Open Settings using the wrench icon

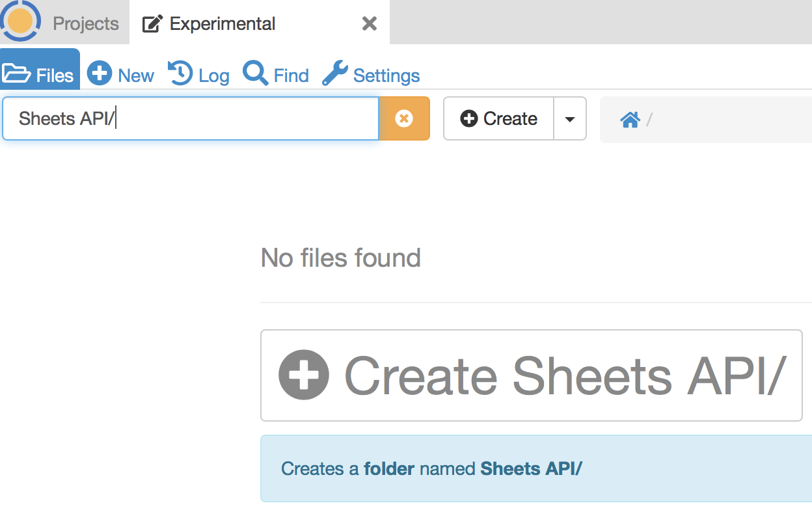[335, 74]
